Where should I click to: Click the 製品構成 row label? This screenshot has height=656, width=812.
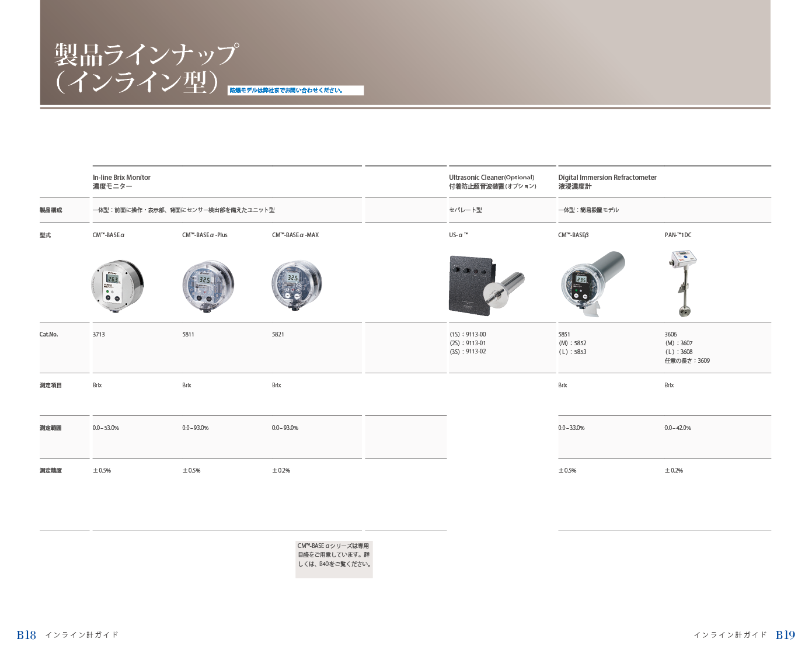point(51,210)
